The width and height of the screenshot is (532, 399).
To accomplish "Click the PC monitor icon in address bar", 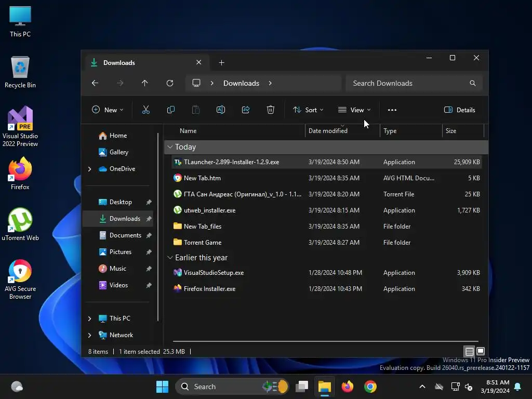I will point(196,83).
